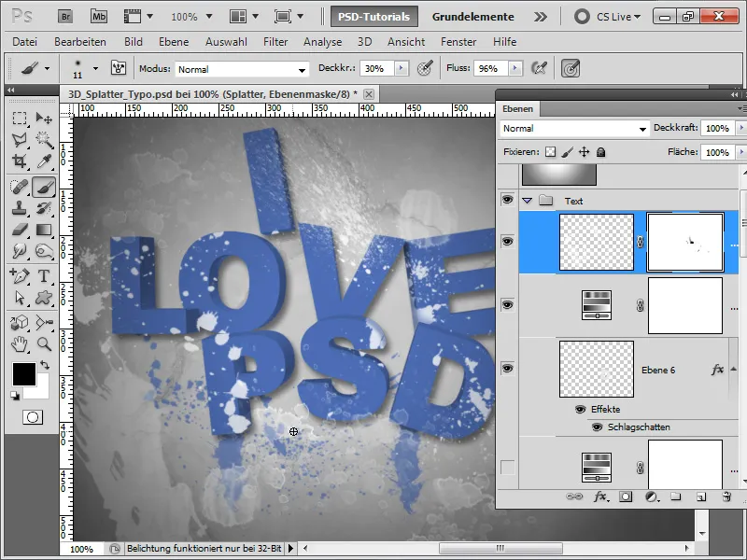Hide Effekte of Ebene 6
This screenshot has width=747, height=560.
[580, 410]
